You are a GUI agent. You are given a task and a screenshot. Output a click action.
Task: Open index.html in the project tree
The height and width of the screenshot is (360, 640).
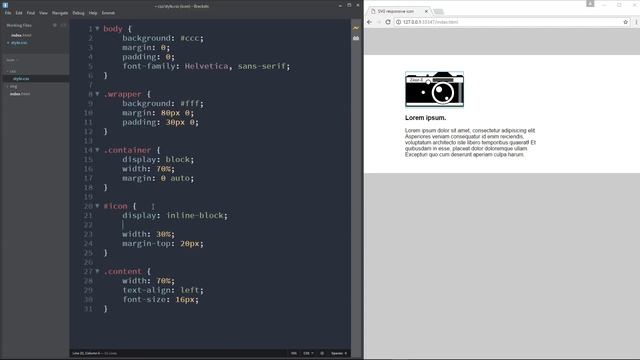click(20, 94)
